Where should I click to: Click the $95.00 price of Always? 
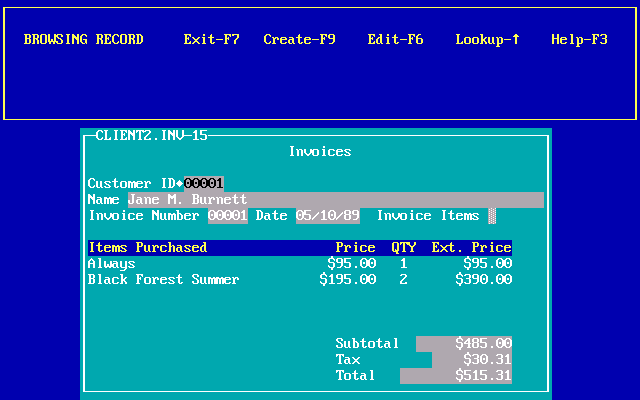(x=351, y=263)
